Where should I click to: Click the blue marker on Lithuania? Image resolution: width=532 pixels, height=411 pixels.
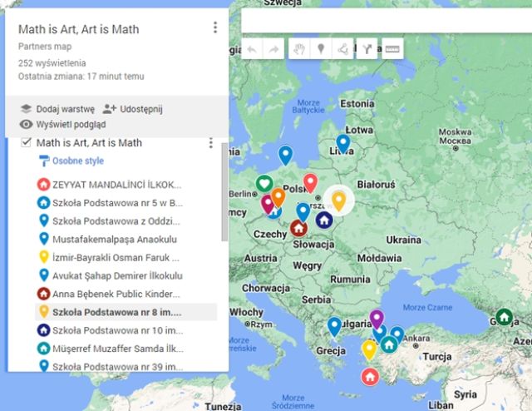point(343,144)
